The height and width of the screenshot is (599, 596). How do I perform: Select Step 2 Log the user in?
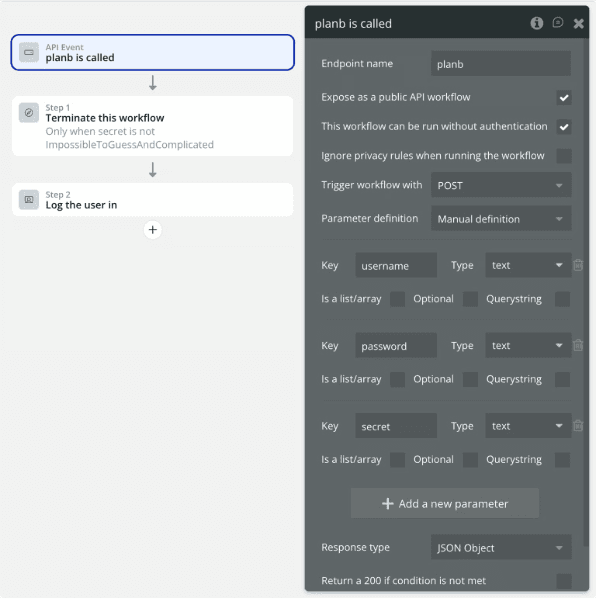pos(152,200)
